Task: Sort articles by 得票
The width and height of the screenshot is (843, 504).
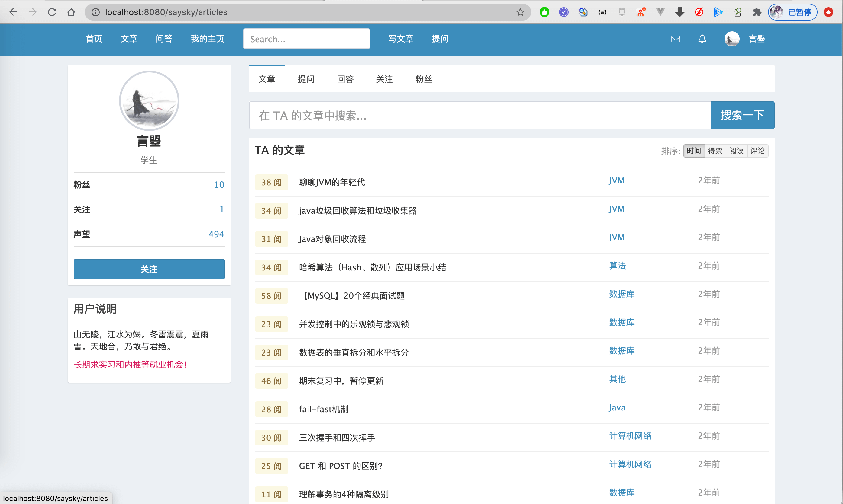Action: point(715,151)
